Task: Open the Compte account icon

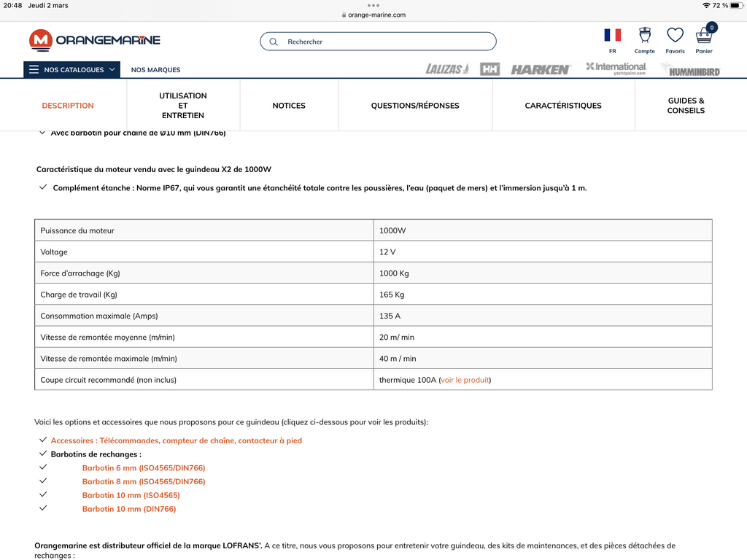Action: click(645, 35)
